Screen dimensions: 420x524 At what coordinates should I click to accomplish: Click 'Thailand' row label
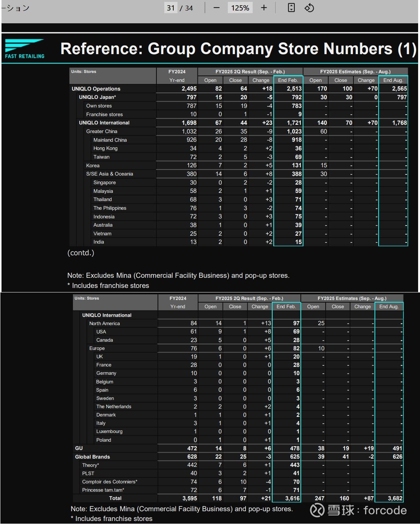coord(103,200)
